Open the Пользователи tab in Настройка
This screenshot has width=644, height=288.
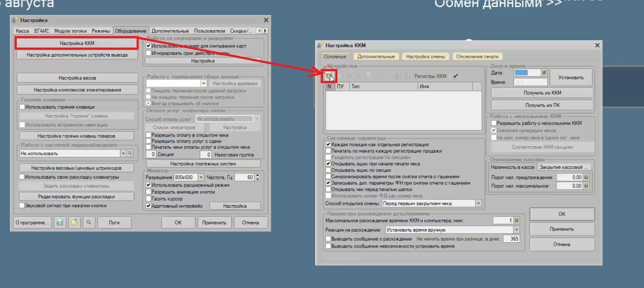(x=209, y=31)
